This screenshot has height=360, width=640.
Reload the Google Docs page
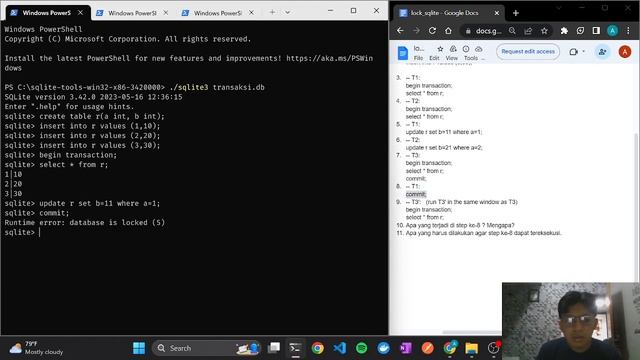point(432,31)
